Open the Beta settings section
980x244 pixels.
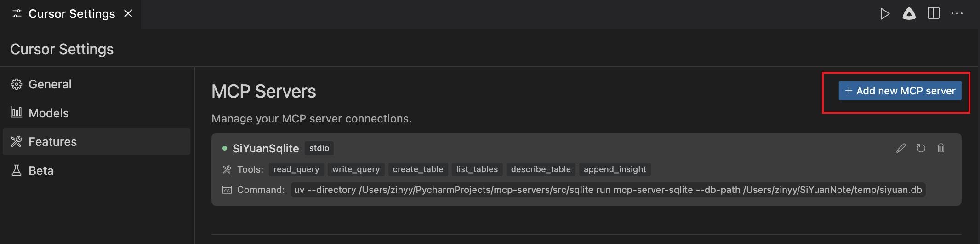coord(40,171)
